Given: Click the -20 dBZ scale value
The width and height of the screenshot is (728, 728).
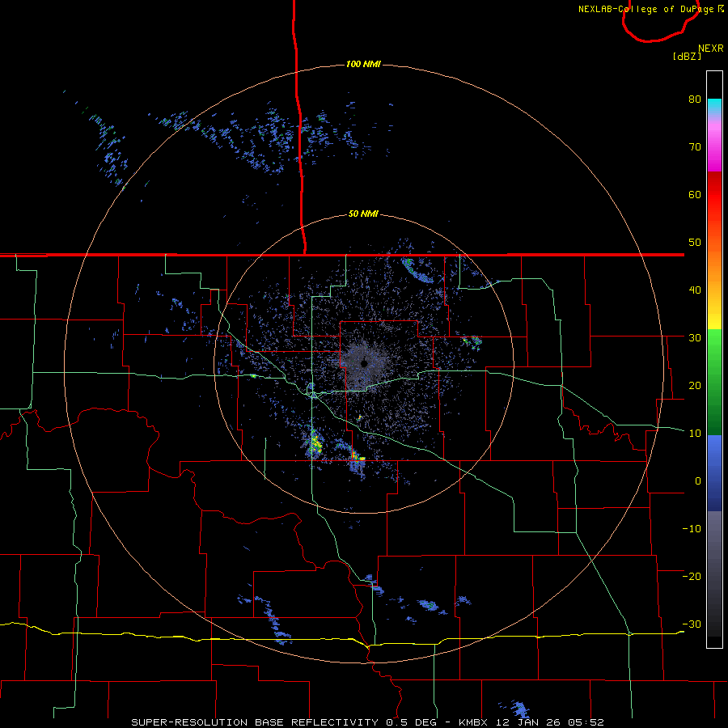Looking at the screenshot, I should click(x=692, y=576).
